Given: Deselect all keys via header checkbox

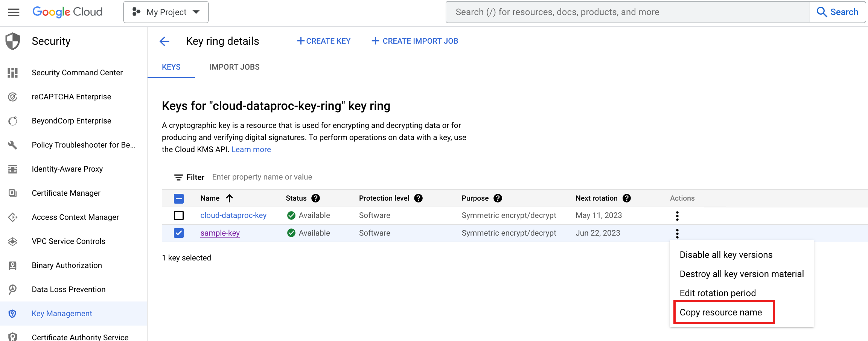Looking at the screenshot, I should pos(179,198).
